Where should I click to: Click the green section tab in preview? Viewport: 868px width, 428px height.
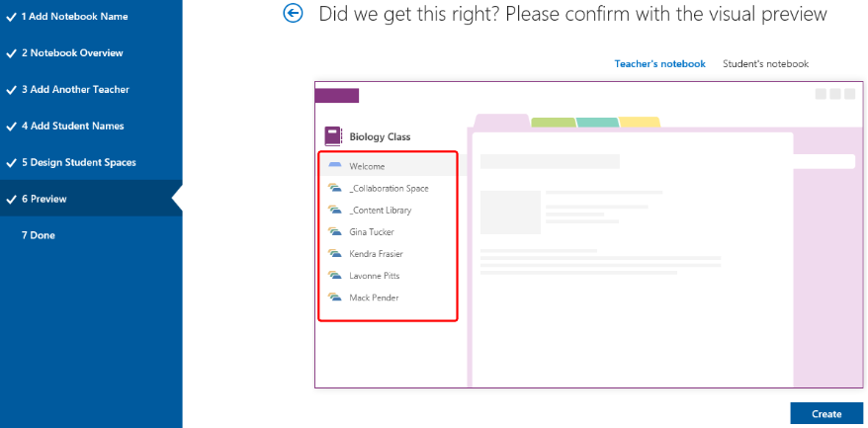554,123
